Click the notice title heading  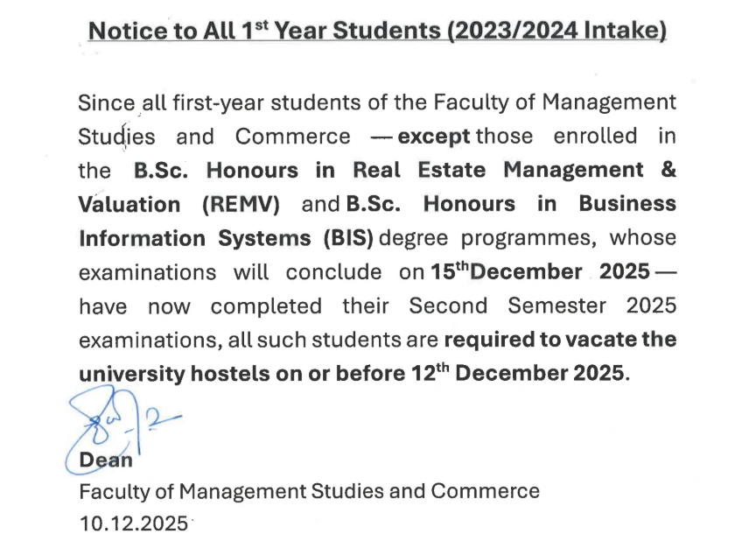377,32
